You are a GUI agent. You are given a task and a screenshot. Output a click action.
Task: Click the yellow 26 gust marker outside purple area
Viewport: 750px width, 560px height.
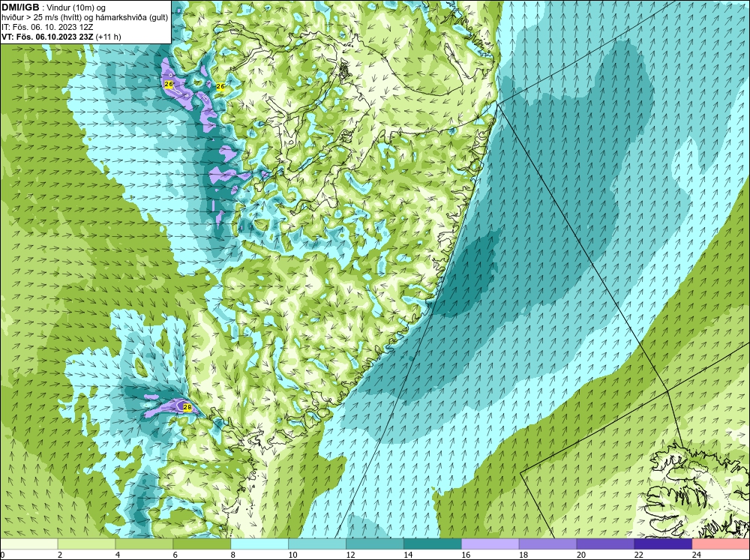pos(220,86)
